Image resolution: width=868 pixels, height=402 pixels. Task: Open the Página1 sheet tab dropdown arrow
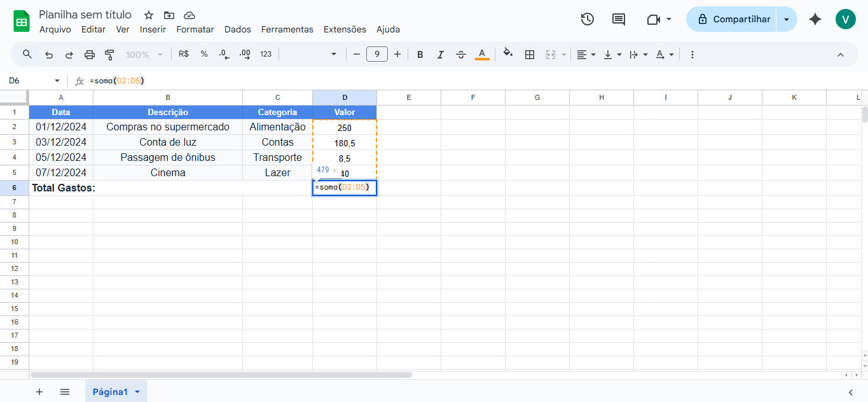point(137,392)
